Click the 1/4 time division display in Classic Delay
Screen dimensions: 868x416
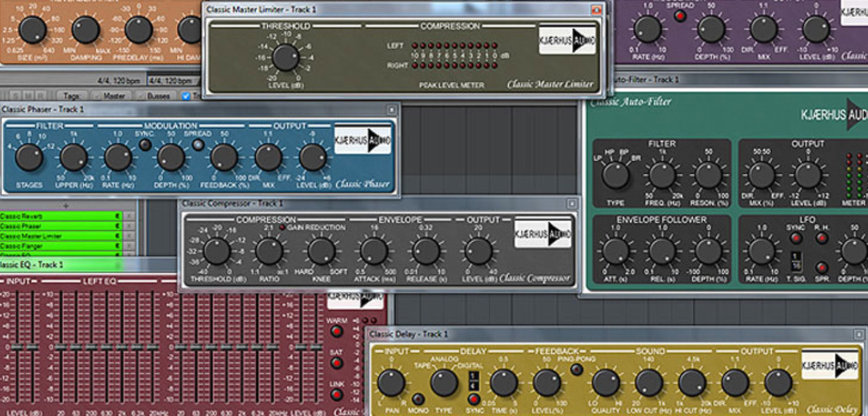click(474, 380)
